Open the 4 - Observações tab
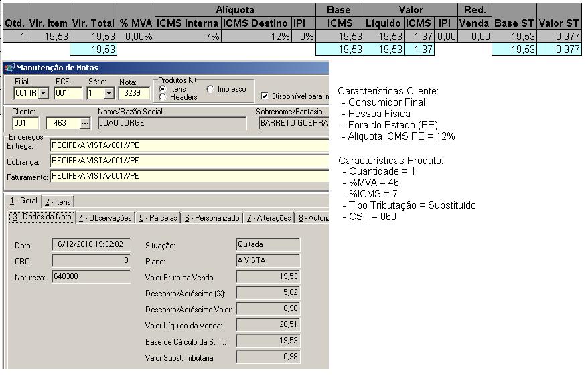This screenshot has width=588, height=376. [x=105, y=218]
